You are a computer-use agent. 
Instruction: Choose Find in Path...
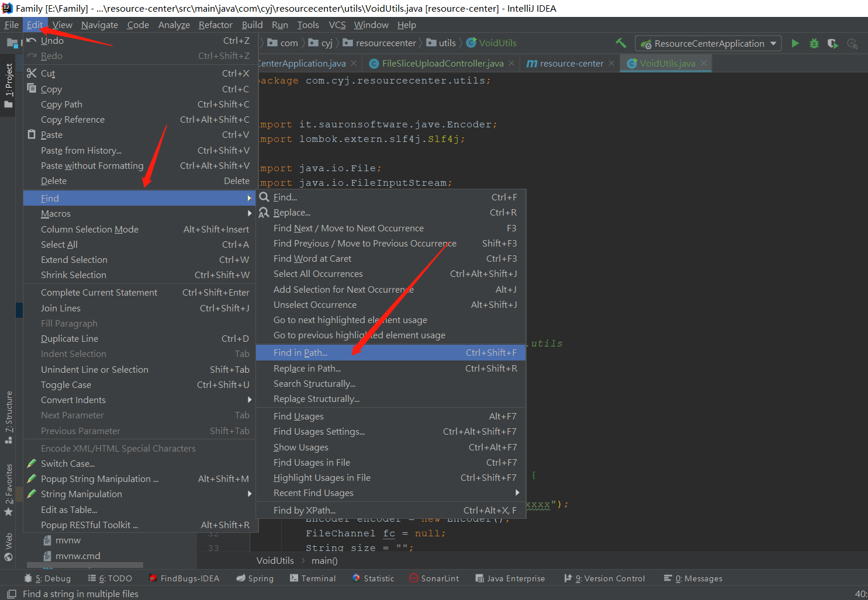[391, 352]
